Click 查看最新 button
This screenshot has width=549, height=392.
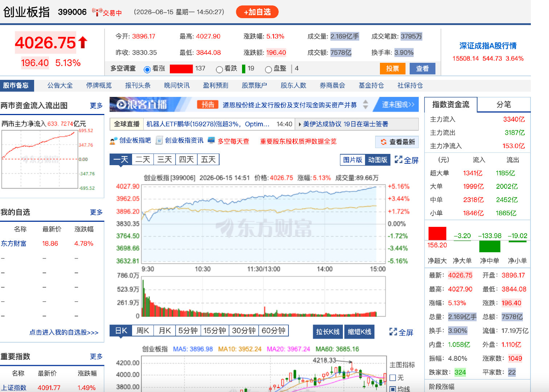click(x=397, y=142)
